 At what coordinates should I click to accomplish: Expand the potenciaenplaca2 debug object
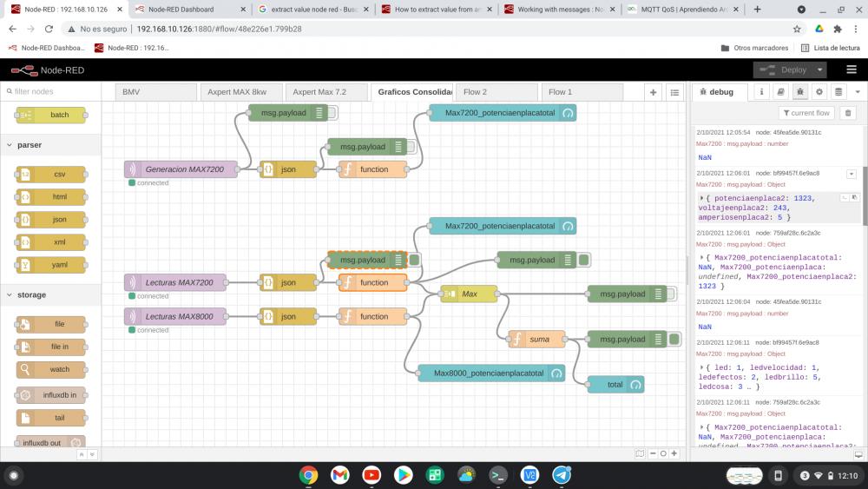click(x=701, y=198)
